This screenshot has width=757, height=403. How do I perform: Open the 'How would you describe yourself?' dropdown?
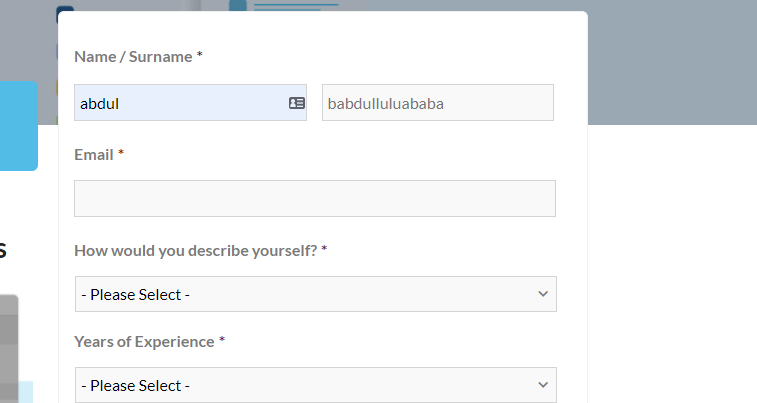coord(315,294)
